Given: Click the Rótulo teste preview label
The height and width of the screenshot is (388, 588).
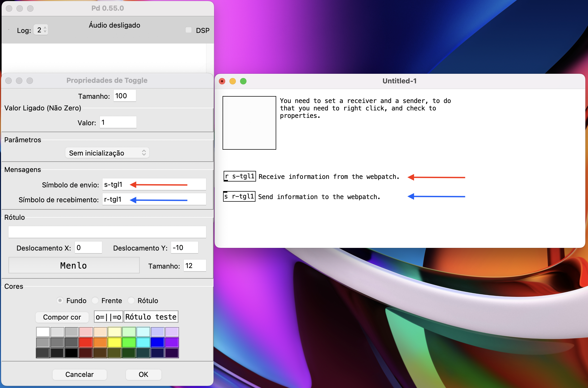Looking at the screenshot, I should (151, 317).
